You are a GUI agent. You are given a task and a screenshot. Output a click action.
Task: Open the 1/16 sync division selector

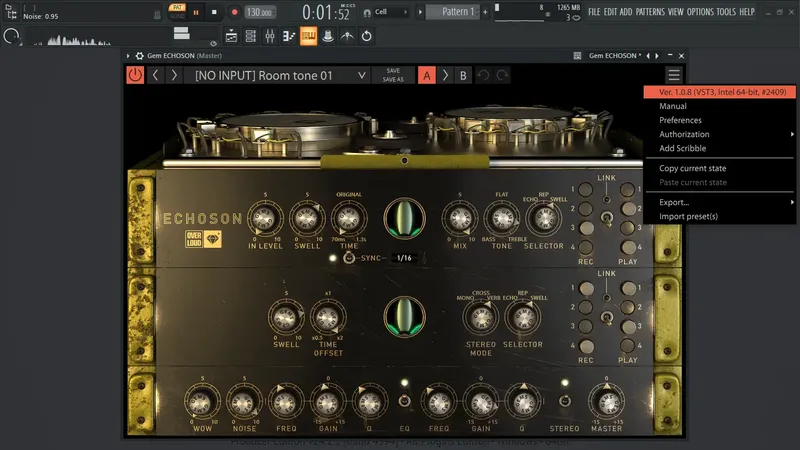tap(404, 258)
